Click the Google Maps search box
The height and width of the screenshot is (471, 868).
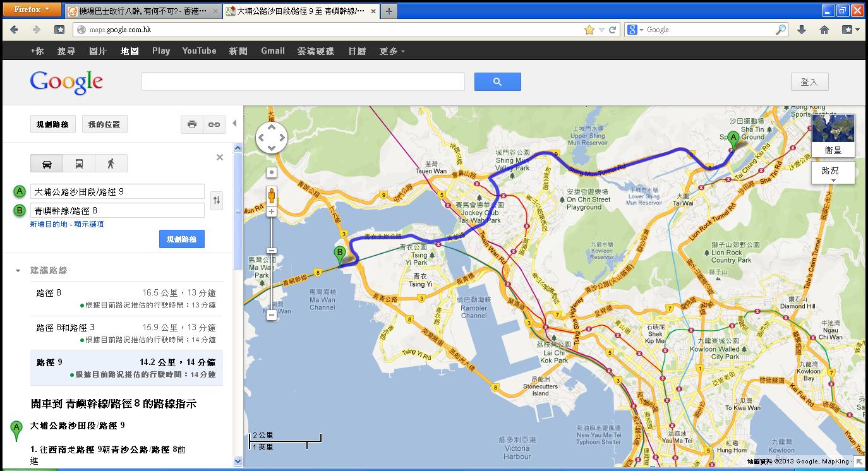pos(303,81)
